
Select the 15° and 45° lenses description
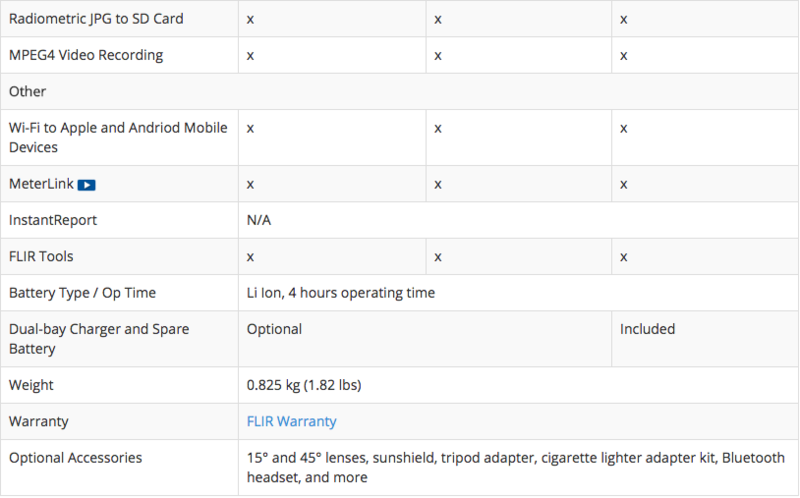515,467
